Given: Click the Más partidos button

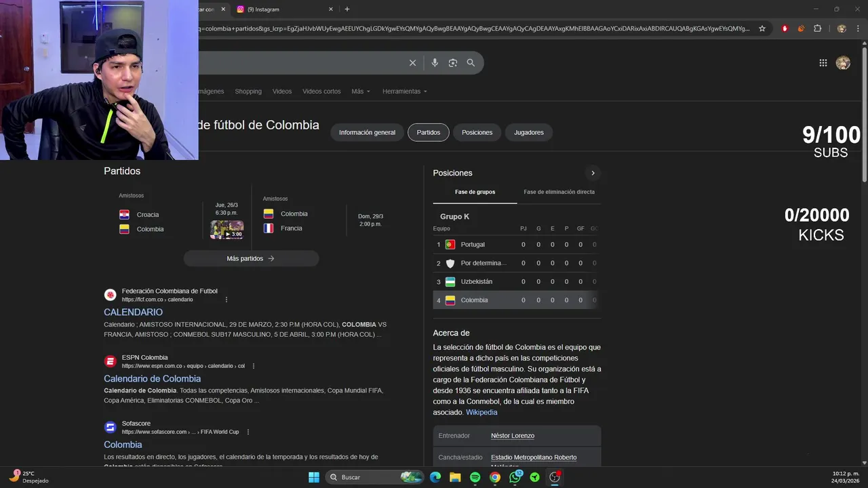Looking at the screenshot, I should click(251, 258).
